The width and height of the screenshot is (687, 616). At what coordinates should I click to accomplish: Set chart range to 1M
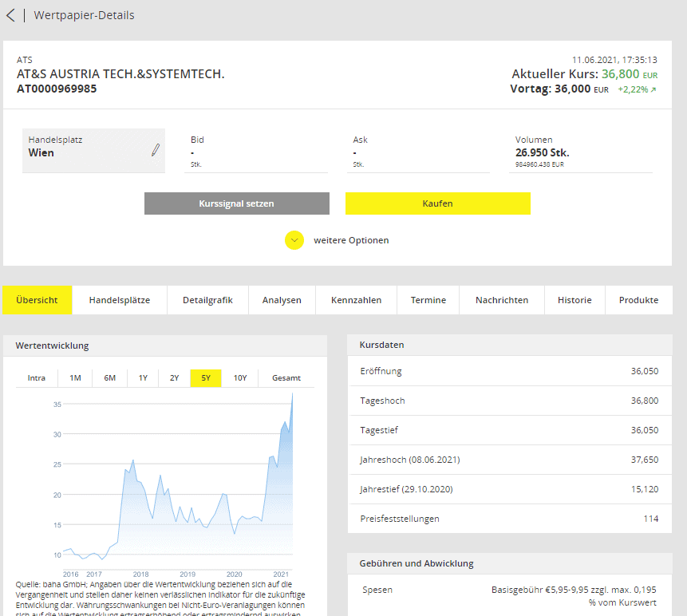click(75, 378)
